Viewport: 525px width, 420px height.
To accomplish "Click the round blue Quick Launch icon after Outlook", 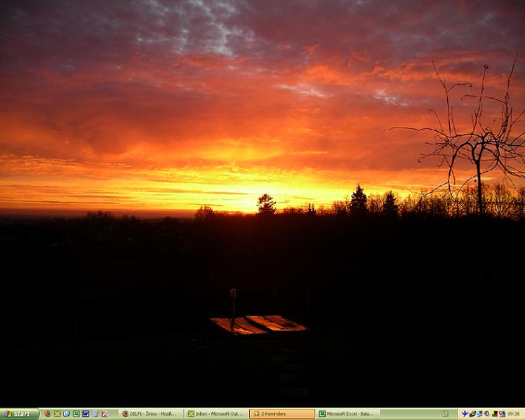I will (x=67, y=414).
